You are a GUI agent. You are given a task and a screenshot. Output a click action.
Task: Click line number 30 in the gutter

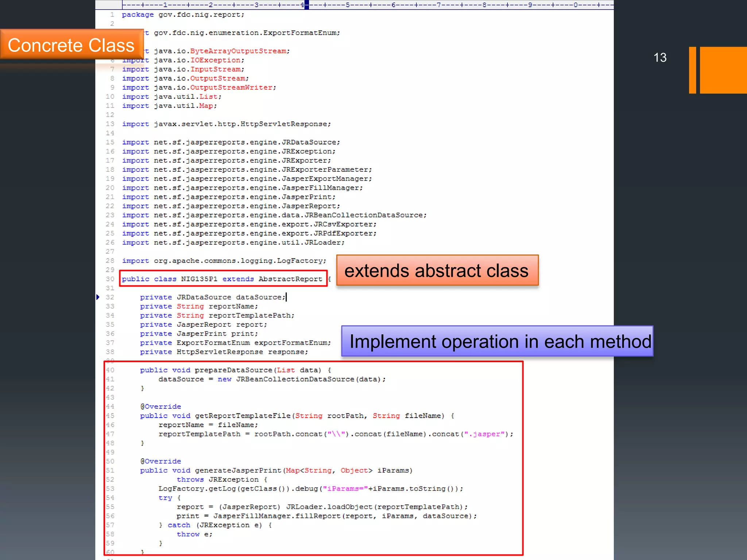pyautogui.click(x=110, y=279)
